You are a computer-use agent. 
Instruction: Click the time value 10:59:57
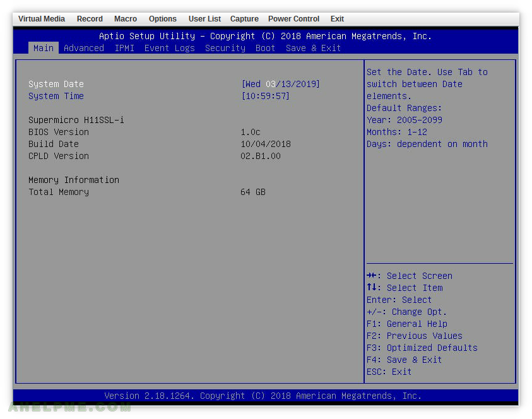click(x=265, y=96)
